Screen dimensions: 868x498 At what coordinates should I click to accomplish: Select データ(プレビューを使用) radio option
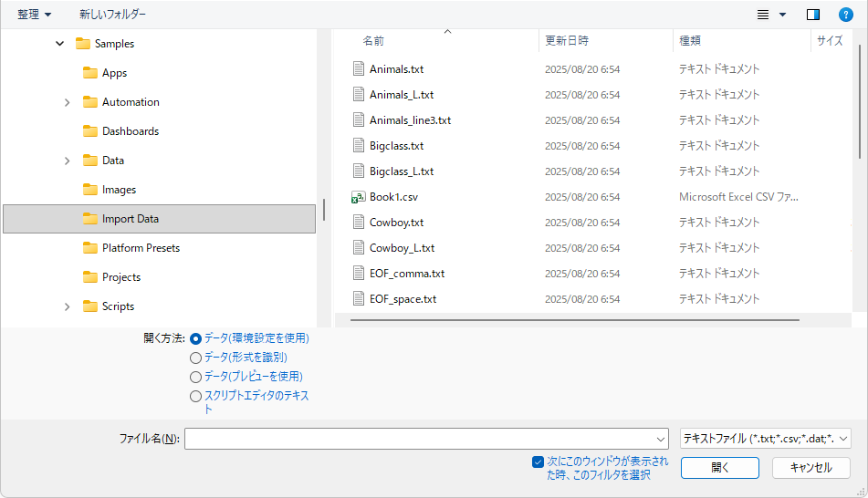point(195,378)
